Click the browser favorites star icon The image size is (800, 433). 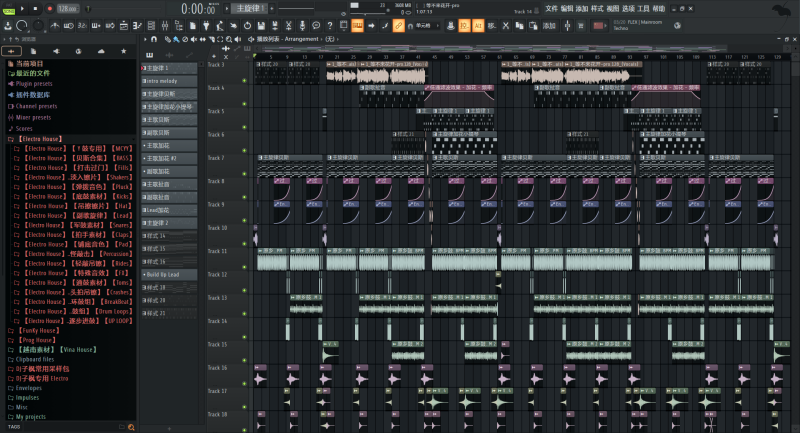(x=123, y=51)
